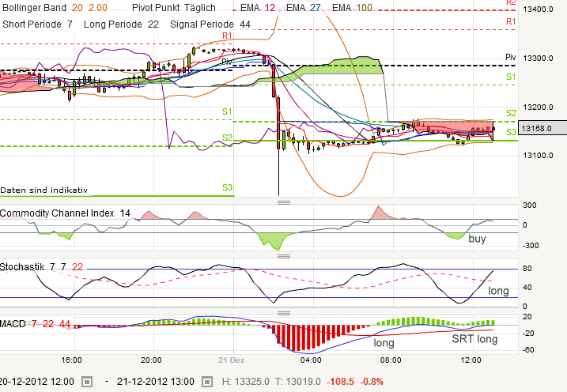
Task: Click the Commodity Channel Index 14 label
Action: 65,213
